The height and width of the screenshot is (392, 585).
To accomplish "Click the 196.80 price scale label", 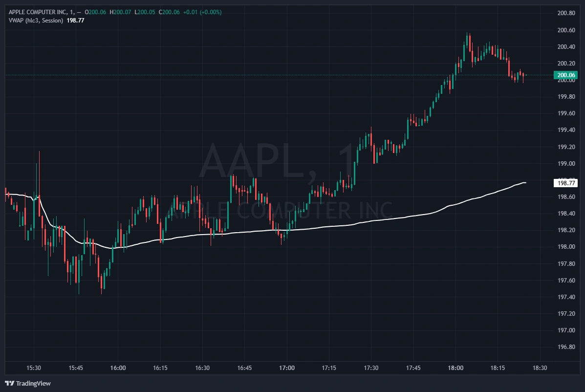I will (x=566, y=347).
